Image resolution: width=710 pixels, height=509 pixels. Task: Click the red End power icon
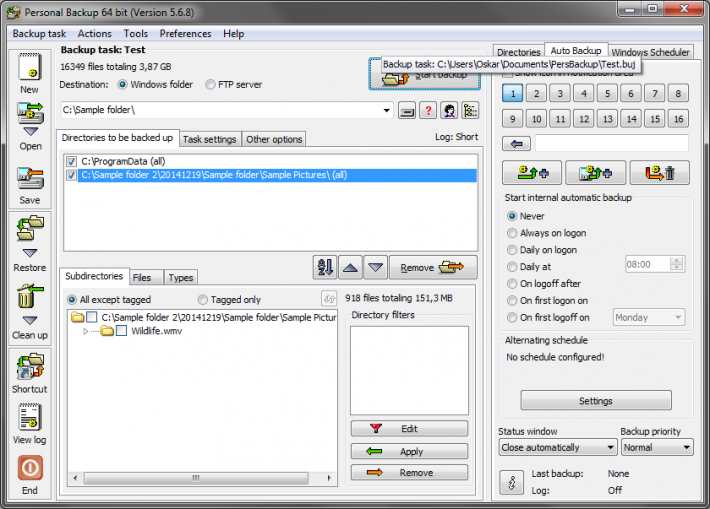click(30, 468)
